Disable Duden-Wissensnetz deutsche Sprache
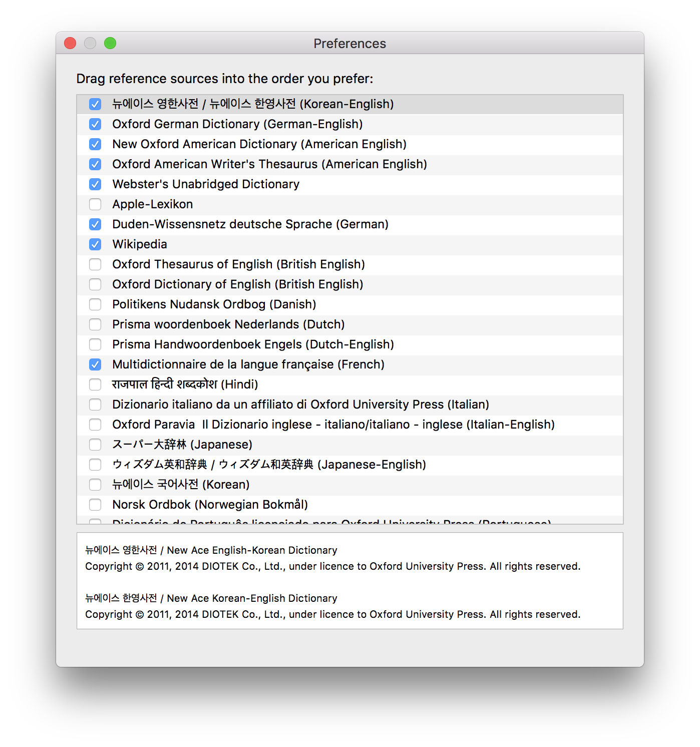Screen dimensions: 700x747 click(95, 224)
